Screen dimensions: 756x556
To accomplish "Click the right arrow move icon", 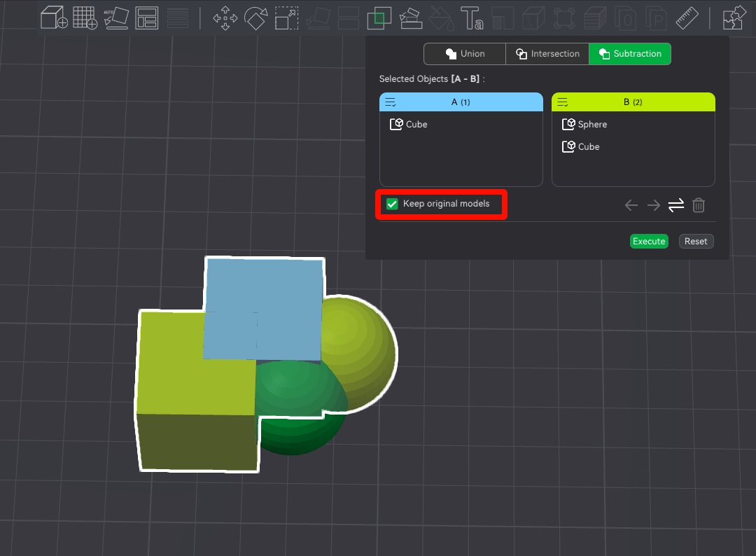I will click(654, 205).
